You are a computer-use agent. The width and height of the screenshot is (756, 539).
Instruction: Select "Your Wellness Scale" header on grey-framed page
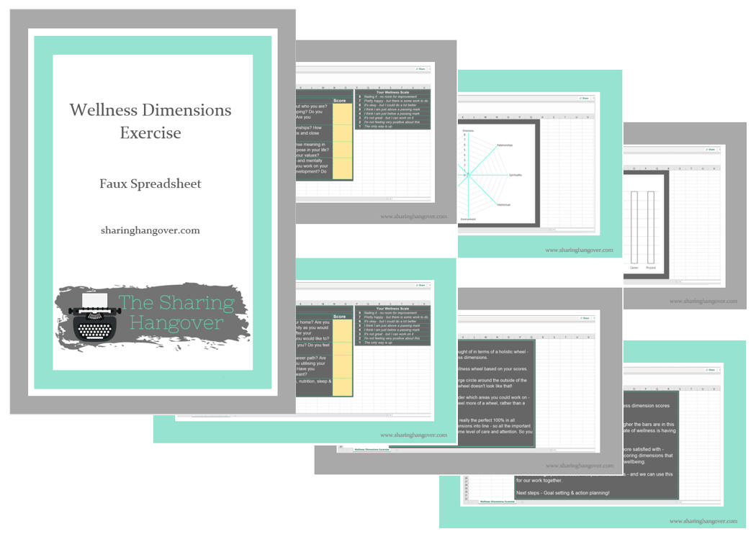point(392,92)
